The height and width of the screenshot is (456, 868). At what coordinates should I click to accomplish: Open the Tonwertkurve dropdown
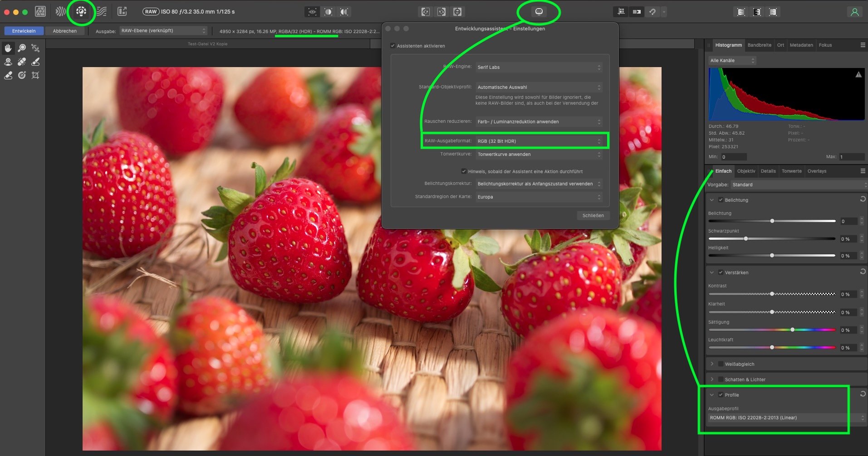point(539,155)
